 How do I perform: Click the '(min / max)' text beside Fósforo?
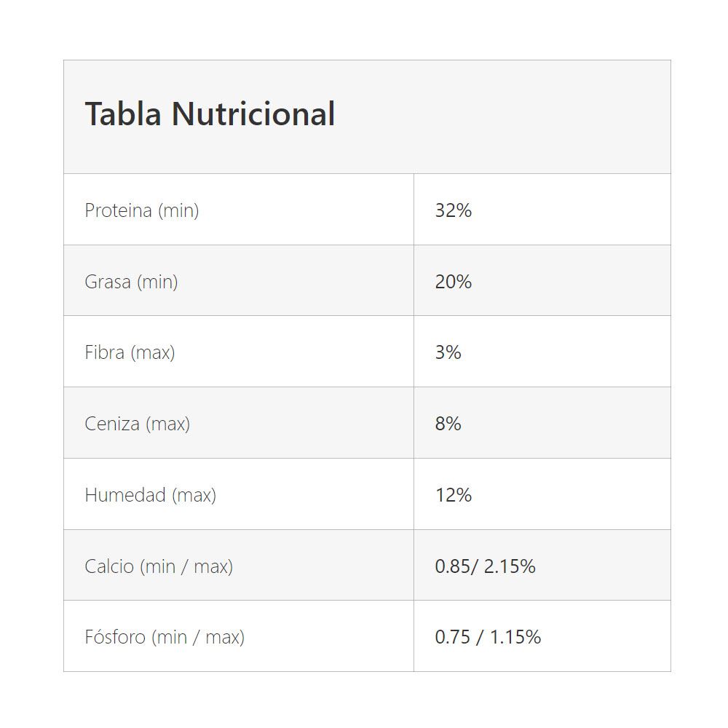[x=198, y=638]
